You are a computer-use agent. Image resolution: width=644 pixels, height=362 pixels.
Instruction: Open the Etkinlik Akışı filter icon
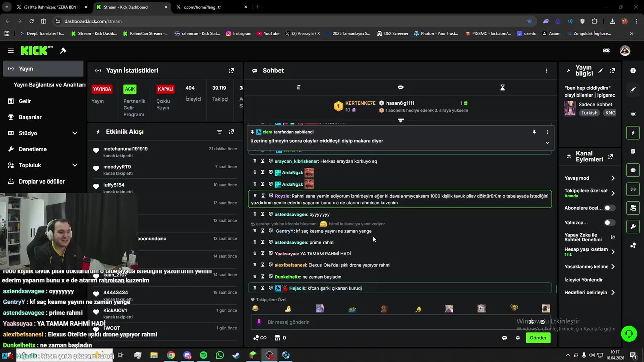pyautogui.click(x=219, y=132)
